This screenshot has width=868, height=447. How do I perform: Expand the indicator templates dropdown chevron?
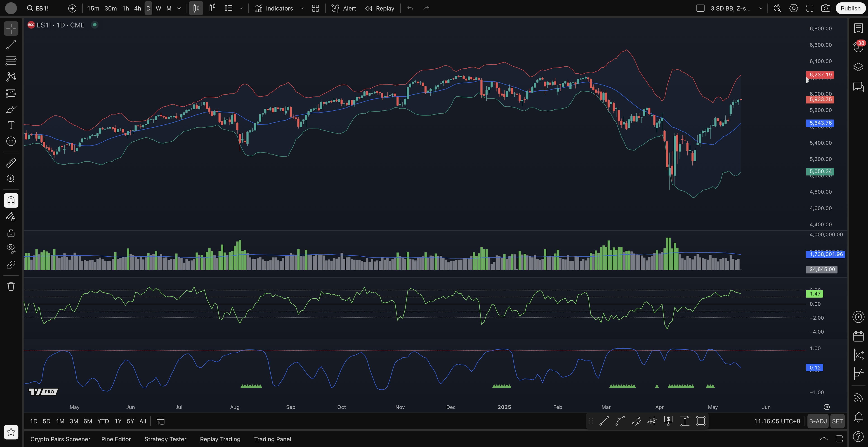tap(302, 8)
